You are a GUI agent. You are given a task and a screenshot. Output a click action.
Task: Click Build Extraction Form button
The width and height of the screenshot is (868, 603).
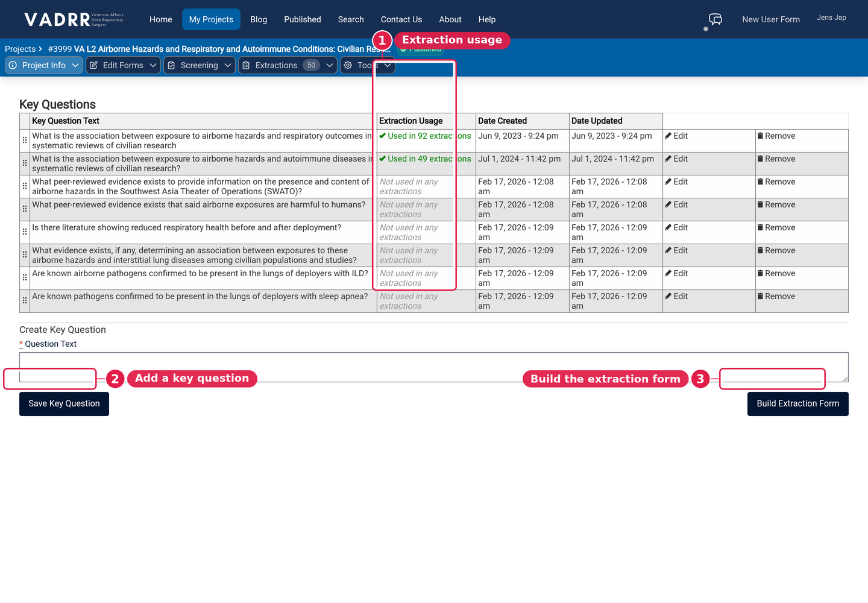[x=798, y=403]
